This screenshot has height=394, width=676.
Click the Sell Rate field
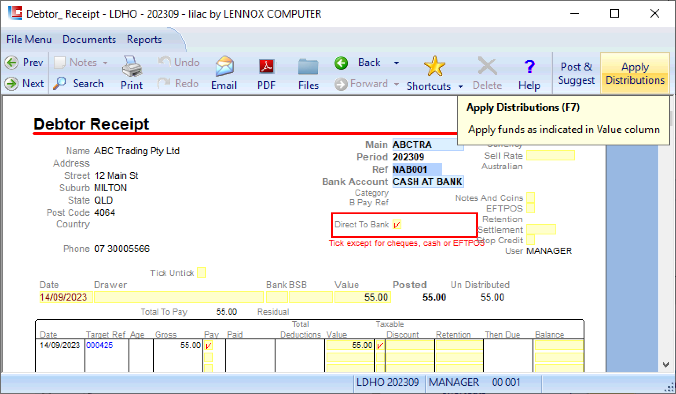tap(550, 155)
